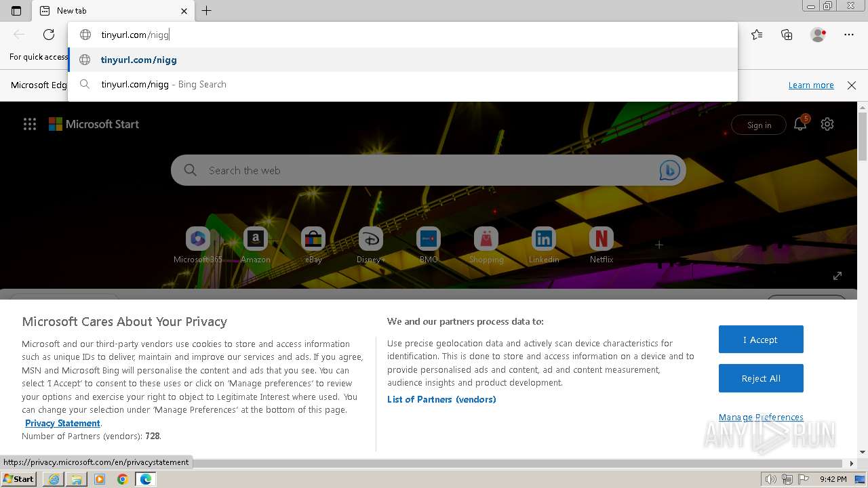Open the Collections icon
This screenshot has width=868, height=488.
tap(787, 35)
